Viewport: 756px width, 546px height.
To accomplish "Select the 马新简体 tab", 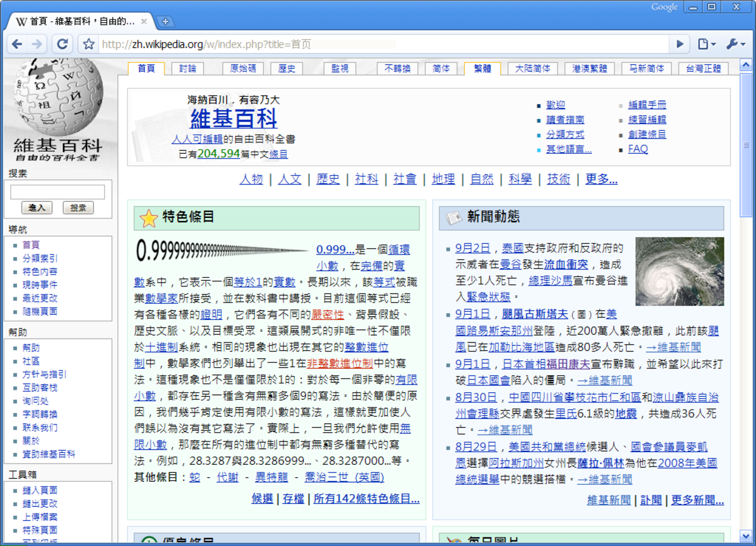I will click(646, 69).
